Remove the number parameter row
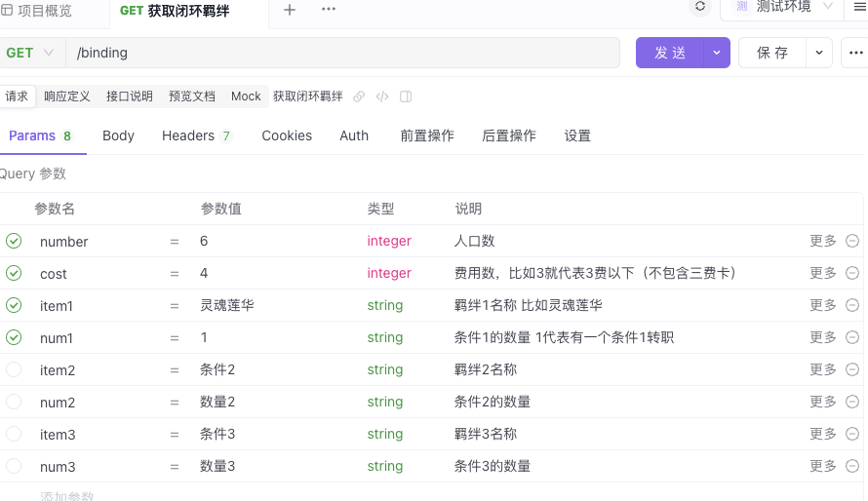 [x=852, y=241]
